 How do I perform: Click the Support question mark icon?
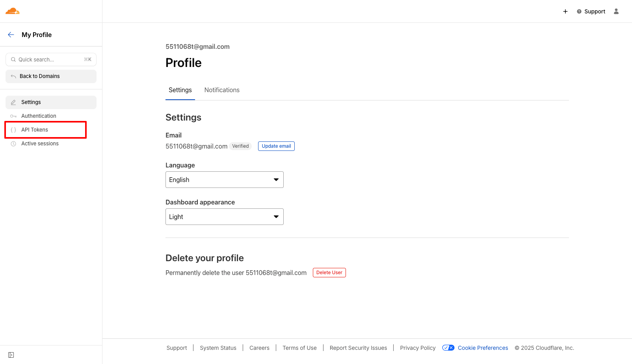click(579, 11)
